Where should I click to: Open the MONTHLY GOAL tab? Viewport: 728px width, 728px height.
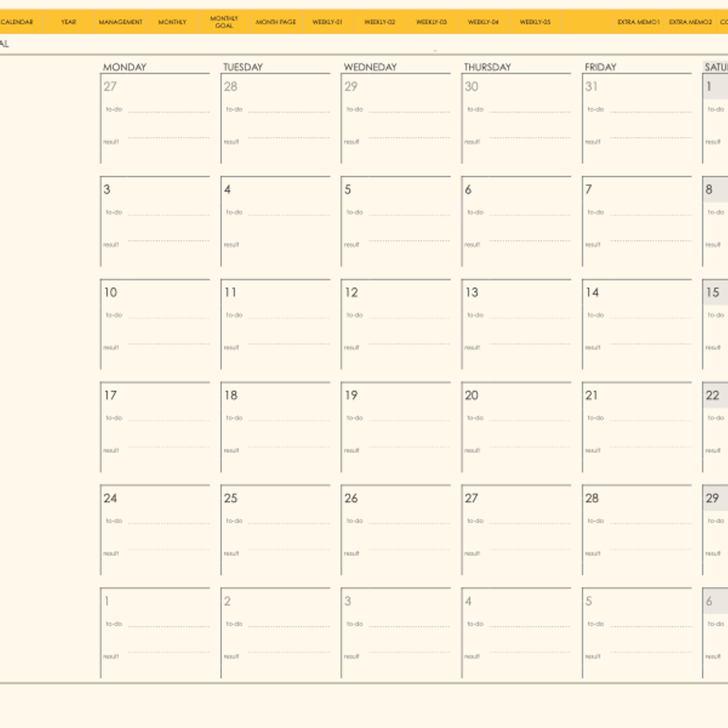coord(224,22)
